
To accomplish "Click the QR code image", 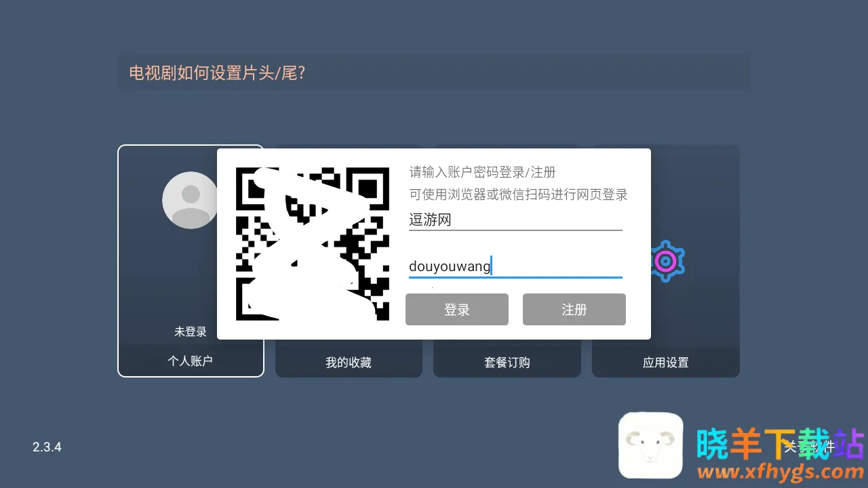I will (x=313, y=244).
